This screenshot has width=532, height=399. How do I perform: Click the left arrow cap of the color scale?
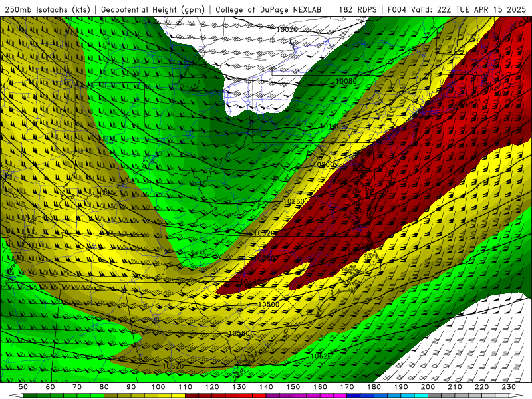tap(16, 396)
